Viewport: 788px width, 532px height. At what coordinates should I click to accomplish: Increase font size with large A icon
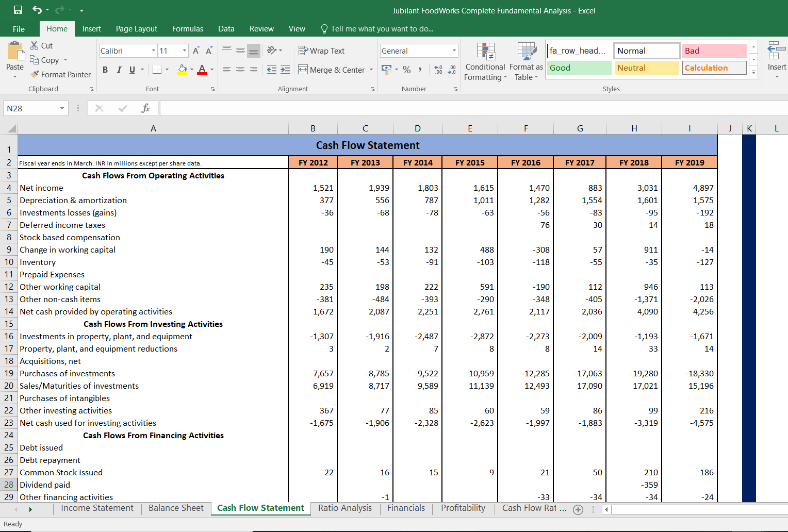[x=196, y=51]
